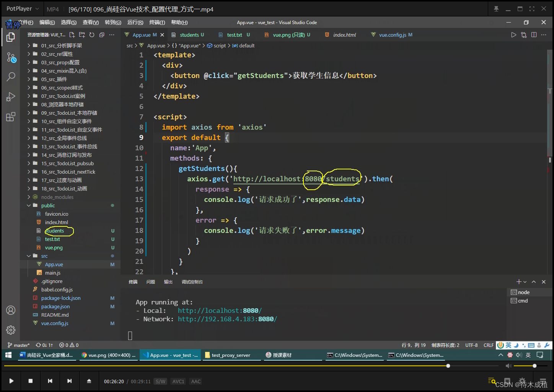
Task: Open the 选择(S) menu
Action: [x=69, y=23]
